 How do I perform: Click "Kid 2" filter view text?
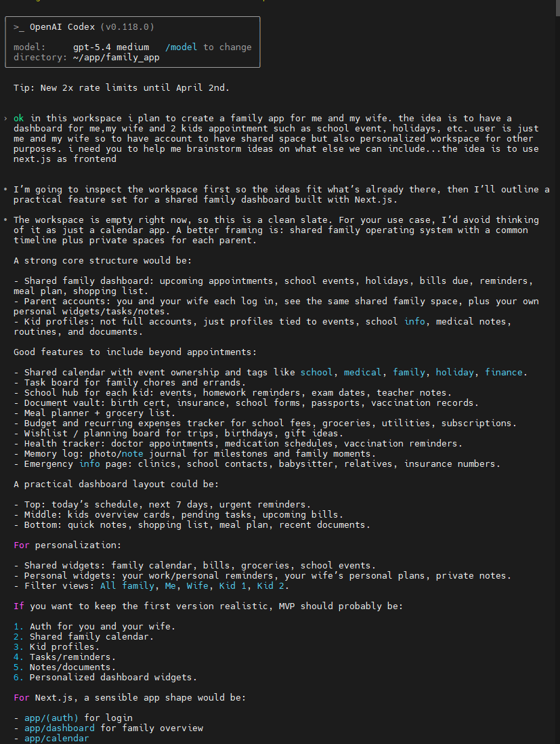pyautogui.click(x=270, y=585)
